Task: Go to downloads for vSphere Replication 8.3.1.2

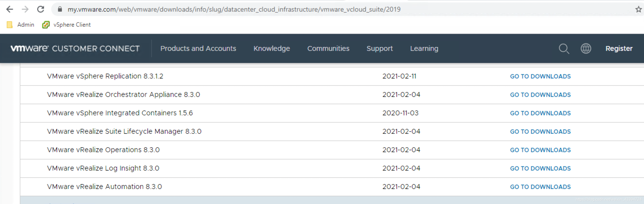Action: point(540,76)
